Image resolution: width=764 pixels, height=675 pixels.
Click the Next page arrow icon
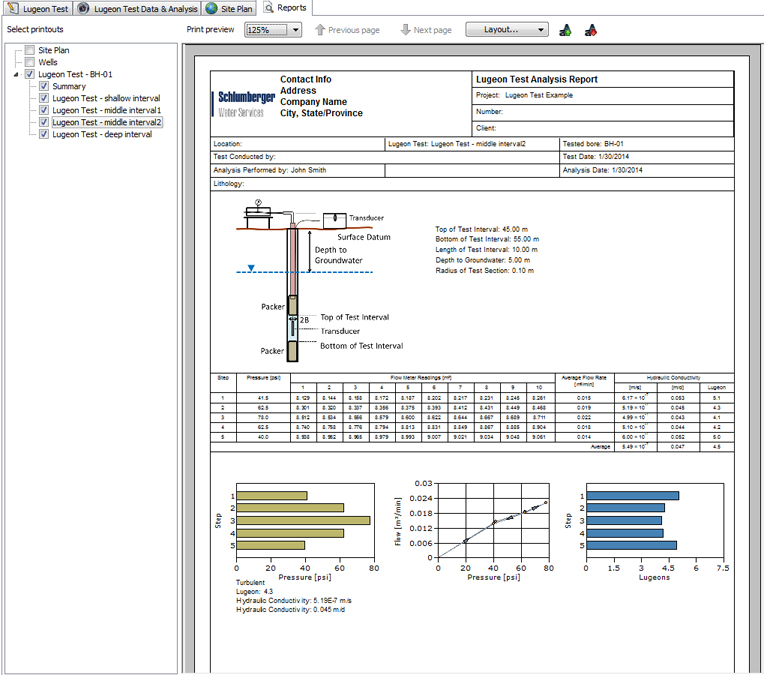[x=405, y=30]
